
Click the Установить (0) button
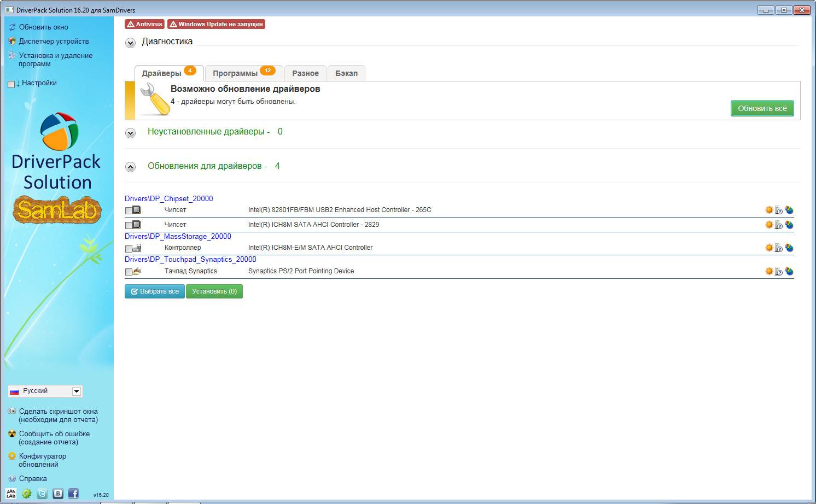(214, 291)
